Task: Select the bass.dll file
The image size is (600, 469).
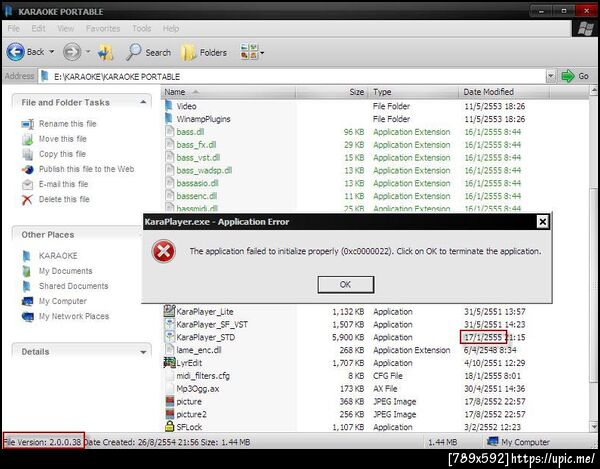Action: [x=190, y=132]
